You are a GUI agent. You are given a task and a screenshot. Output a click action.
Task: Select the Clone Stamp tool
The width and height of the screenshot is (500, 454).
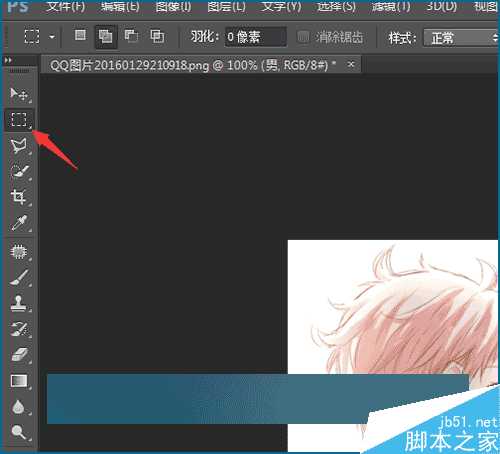[x=19, y=303]
